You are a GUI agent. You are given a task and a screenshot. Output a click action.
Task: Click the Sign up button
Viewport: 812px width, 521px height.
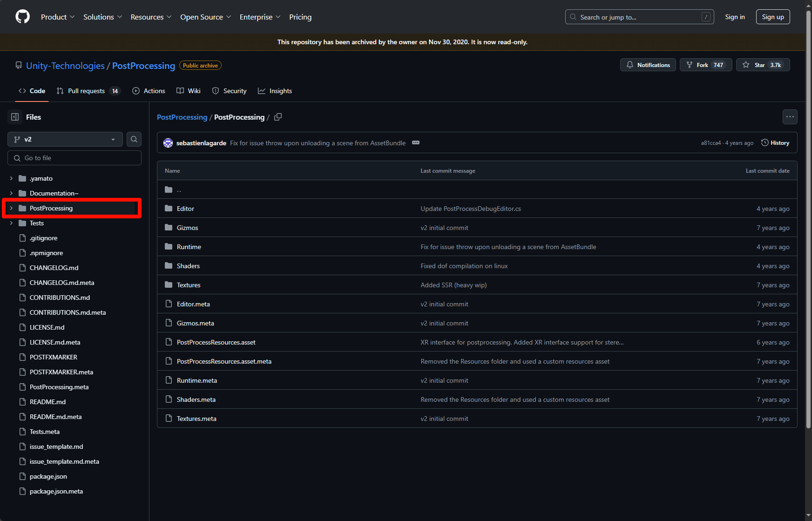[773, 17]
